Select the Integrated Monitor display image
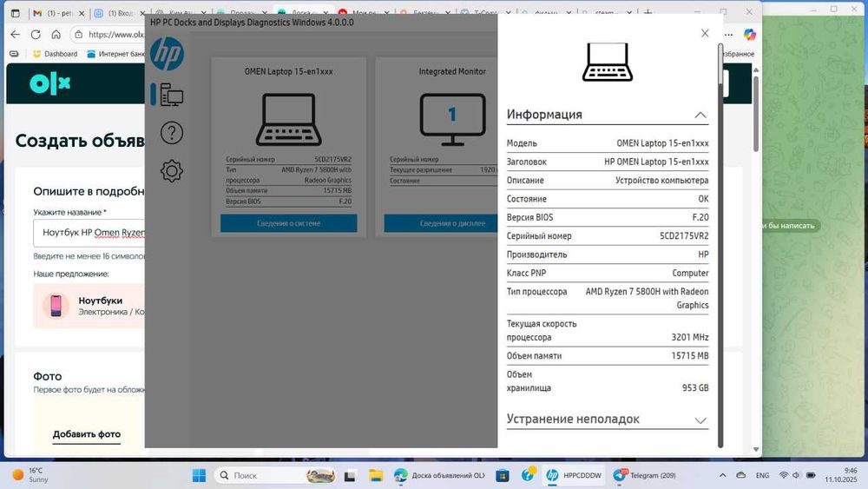This screenshot has height=489, width=868. coord(452,119)
